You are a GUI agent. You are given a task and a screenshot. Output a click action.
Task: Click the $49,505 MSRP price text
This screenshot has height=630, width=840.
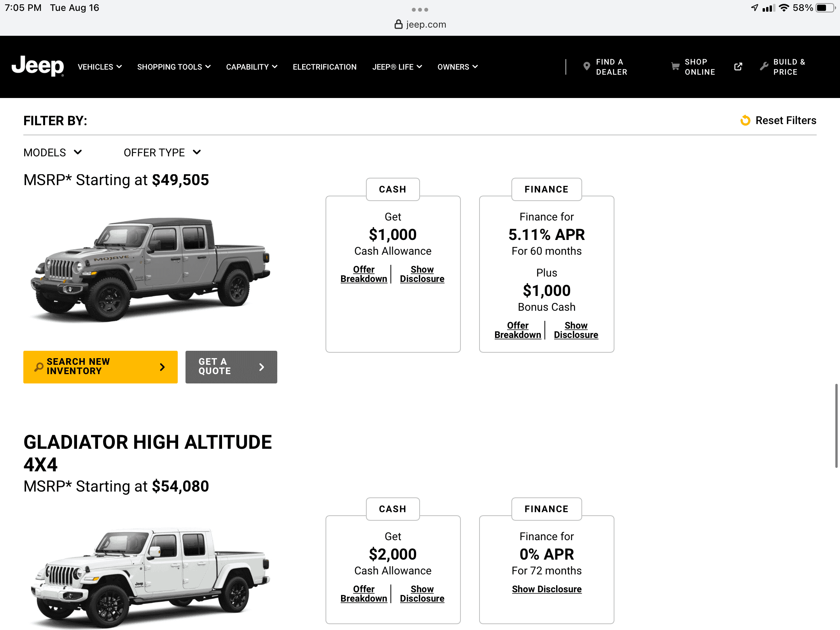[180, 180]
